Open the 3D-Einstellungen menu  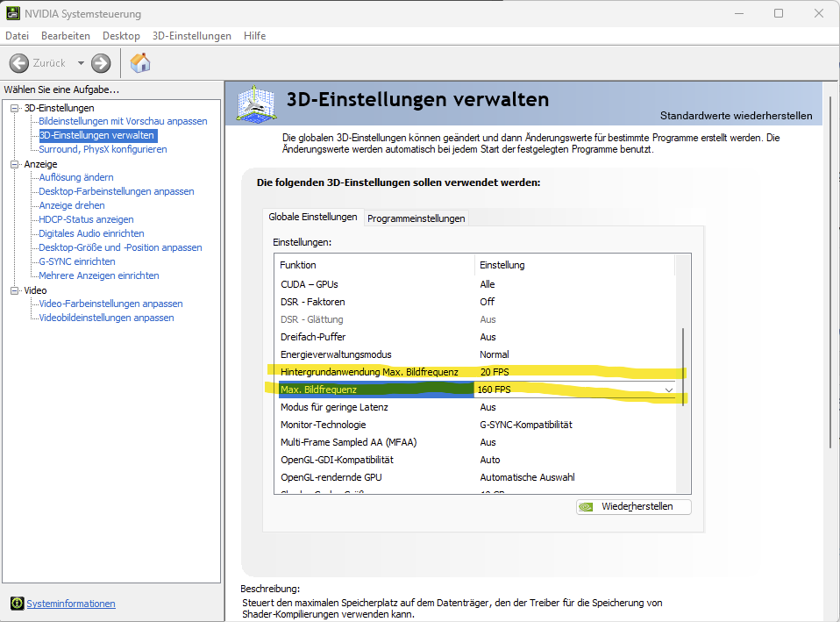[192, 36]
